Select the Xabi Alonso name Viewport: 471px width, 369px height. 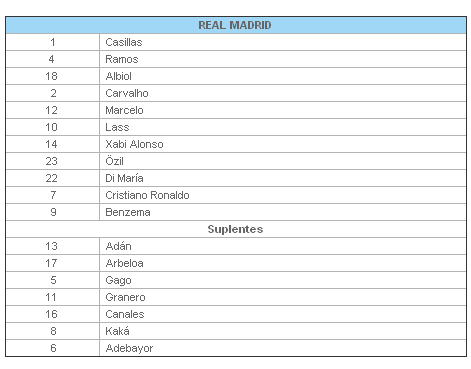134,144
